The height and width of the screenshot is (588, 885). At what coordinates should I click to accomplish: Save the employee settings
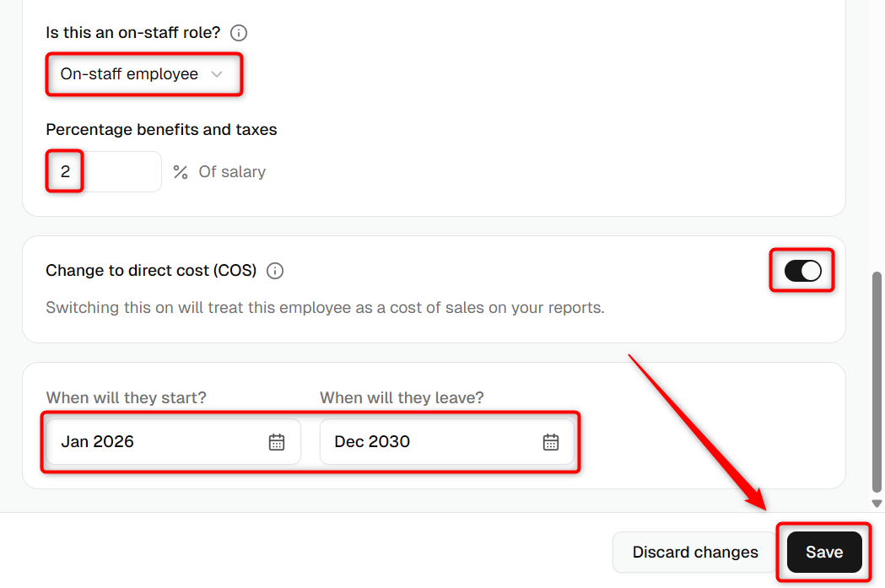tap(824, 552)
